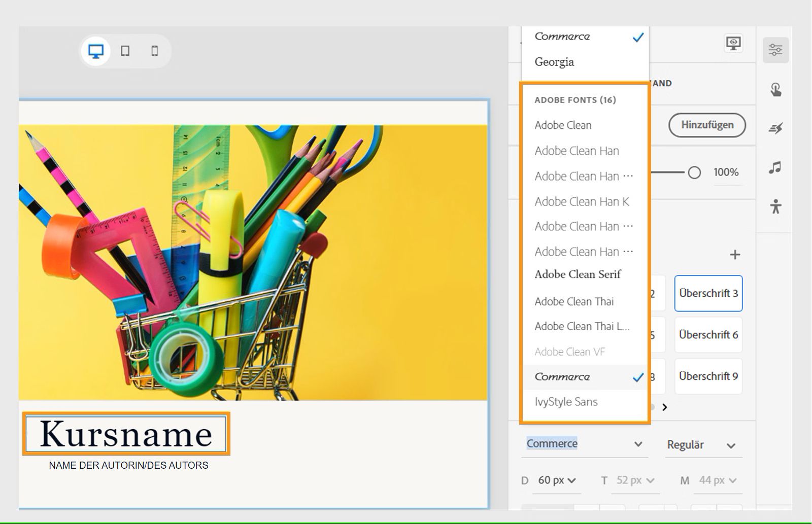Select IvyStyle Sans font
This screenshot has height=524, width=812.
pyautogui.click(x=585, y=402)
